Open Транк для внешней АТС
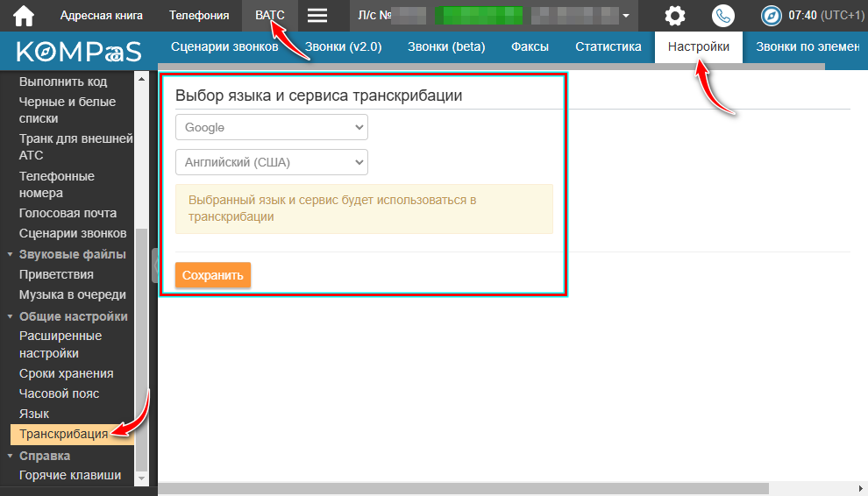The image size is (868, 496). tap(75, 146)
